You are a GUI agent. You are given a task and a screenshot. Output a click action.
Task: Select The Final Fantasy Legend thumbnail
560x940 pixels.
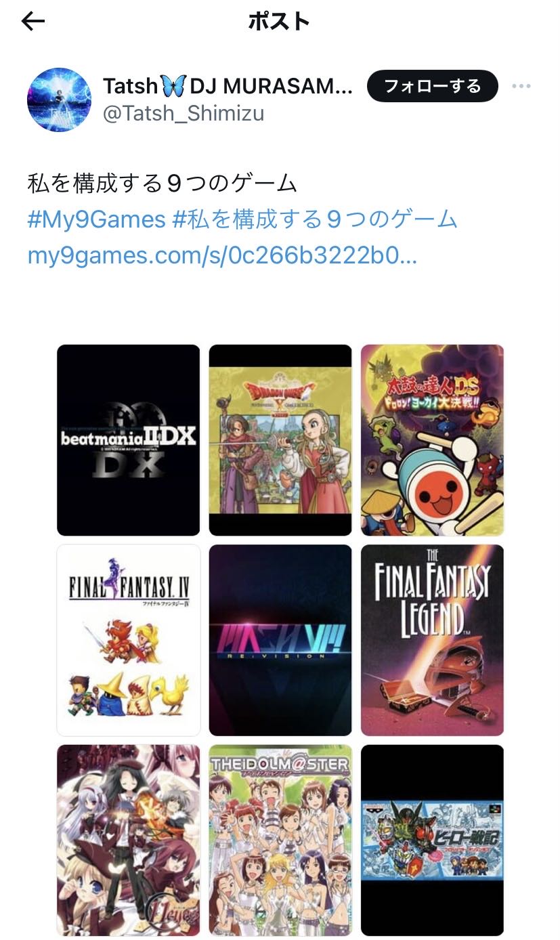(x=432, y=640)
